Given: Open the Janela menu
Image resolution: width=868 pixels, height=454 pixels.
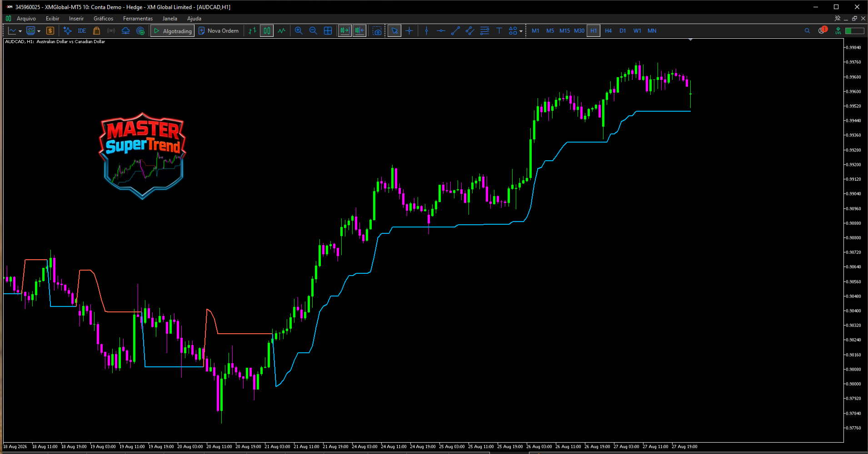Looking at the screenshot, I should tap(170, 19).
